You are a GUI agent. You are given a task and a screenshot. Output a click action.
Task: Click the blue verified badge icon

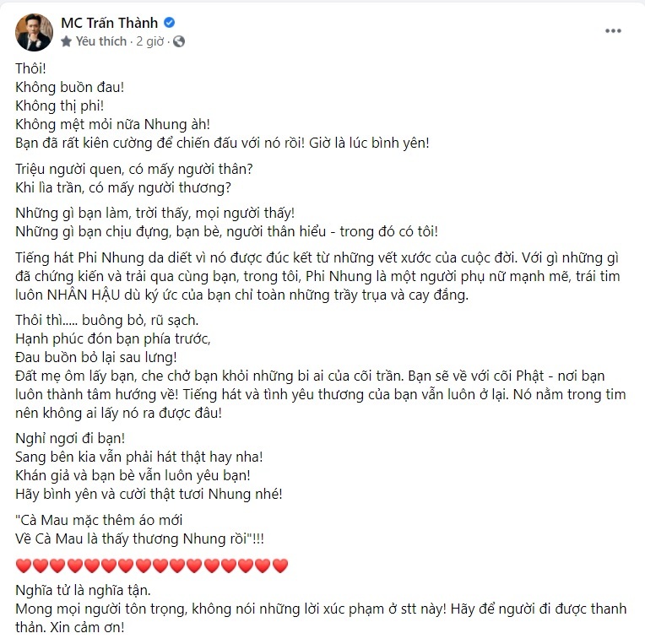pyautogui.click(x=170, y=23)
